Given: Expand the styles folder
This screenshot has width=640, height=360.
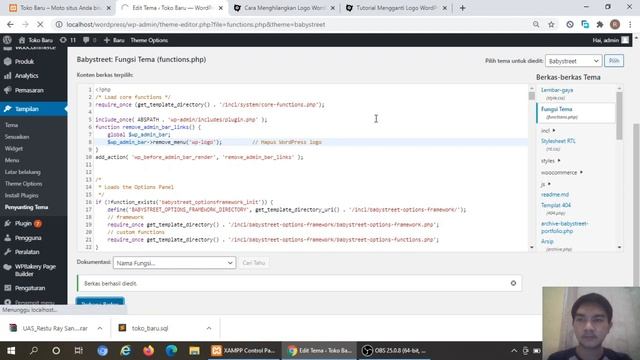Looking at the screenshot, I should point(551,161).
